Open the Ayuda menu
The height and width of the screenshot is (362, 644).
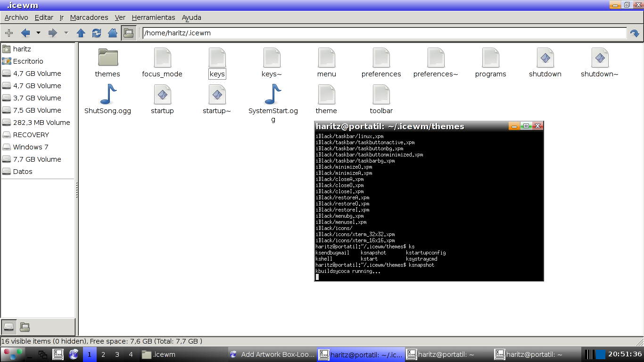pyautogui.click(x=191, y=17)
